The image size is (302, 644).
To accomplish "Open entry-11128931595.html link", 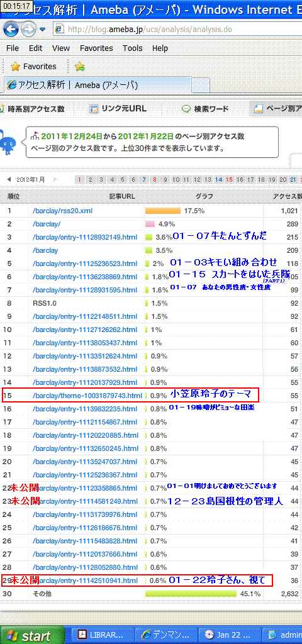I will point(85,290).
